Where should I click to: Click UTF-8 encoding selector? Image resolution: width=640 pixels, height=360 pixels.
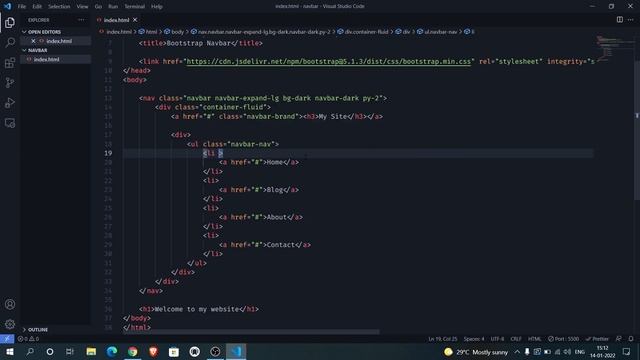[x=497, y=339]
